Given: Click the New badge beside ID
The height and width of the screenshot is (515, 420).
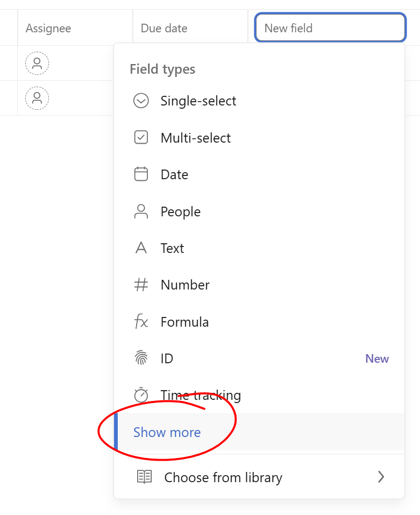Looking at the screenshot, I should pos(377,358).
